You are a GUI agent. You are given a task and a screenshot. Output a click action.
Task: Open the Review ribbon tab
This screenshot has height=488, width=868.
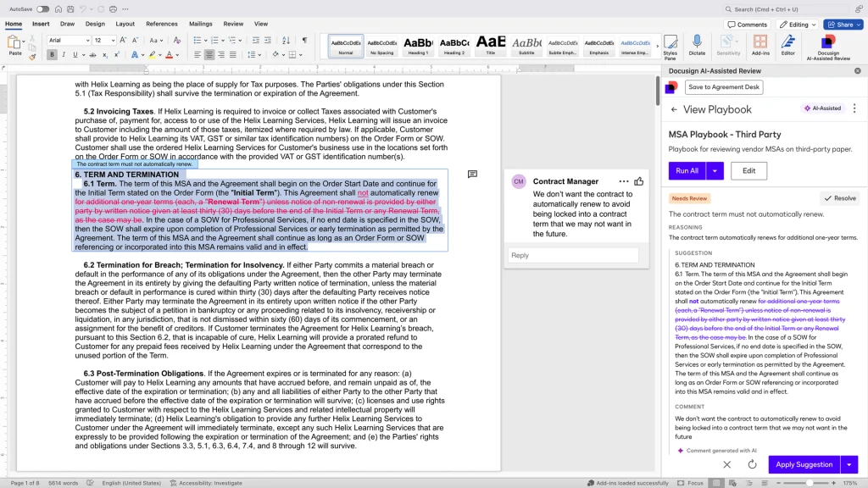pyautogui.click(x=232, y=24)
